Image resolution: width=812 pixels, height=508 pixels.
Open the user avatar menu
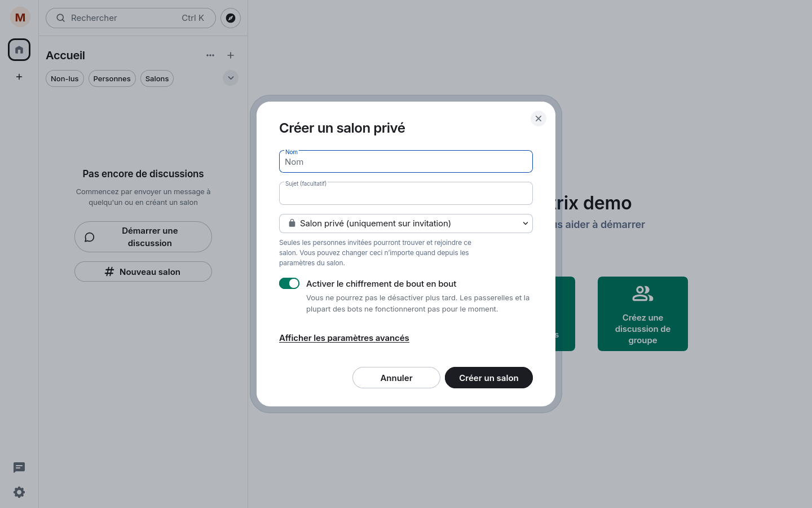click(x=20, y=17)
